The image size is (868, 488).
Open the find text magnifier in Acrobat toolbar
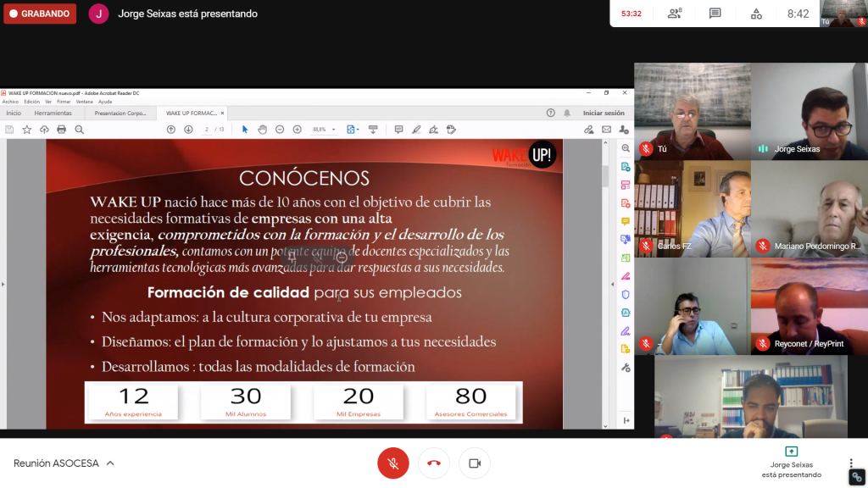[x=79, y=130]
